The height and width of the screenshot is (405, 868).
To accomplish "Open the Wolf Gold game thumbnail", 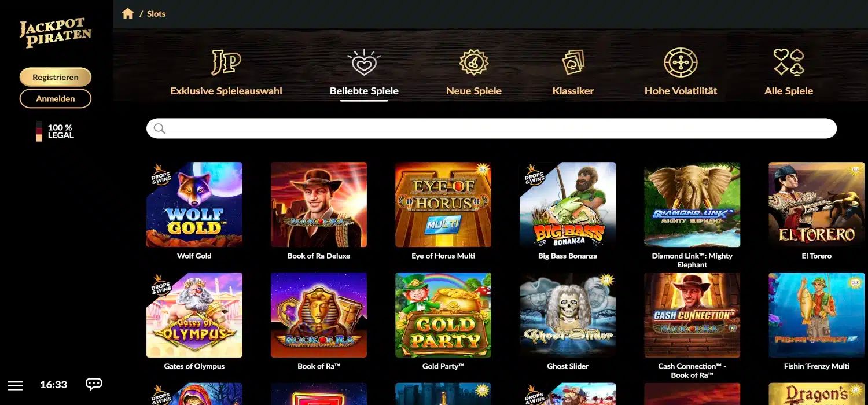I will [x=194, y=205].
